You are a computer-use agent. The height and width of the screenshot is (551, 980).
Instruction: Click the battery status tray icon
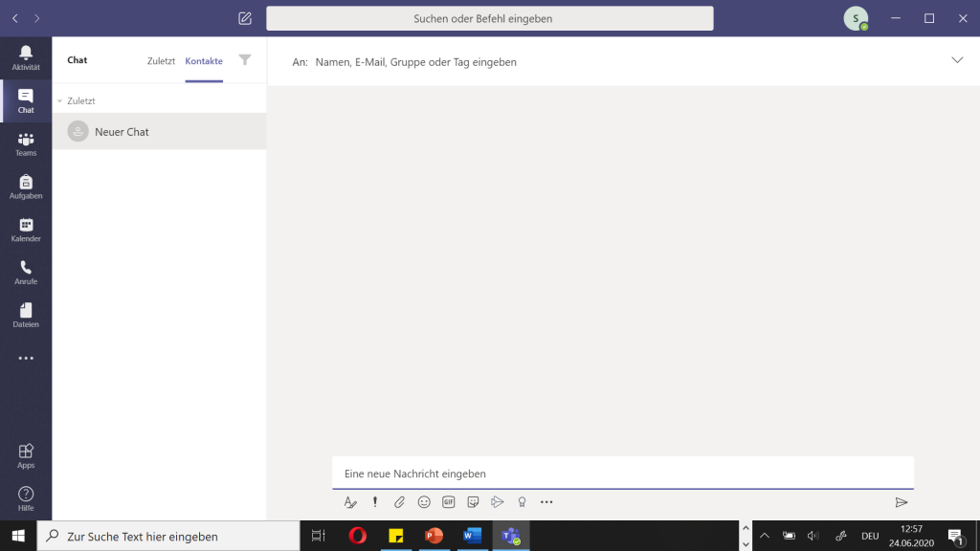(789, 536)
